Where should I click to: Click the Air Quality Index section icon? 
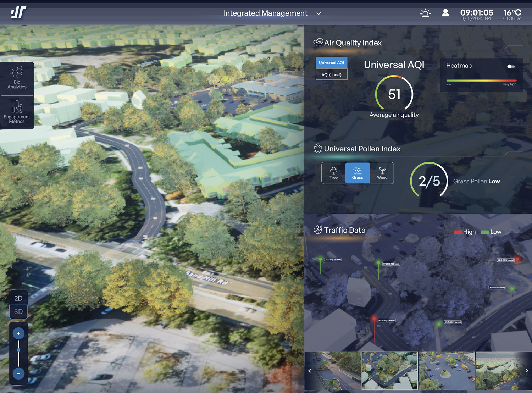pos(318,42)
